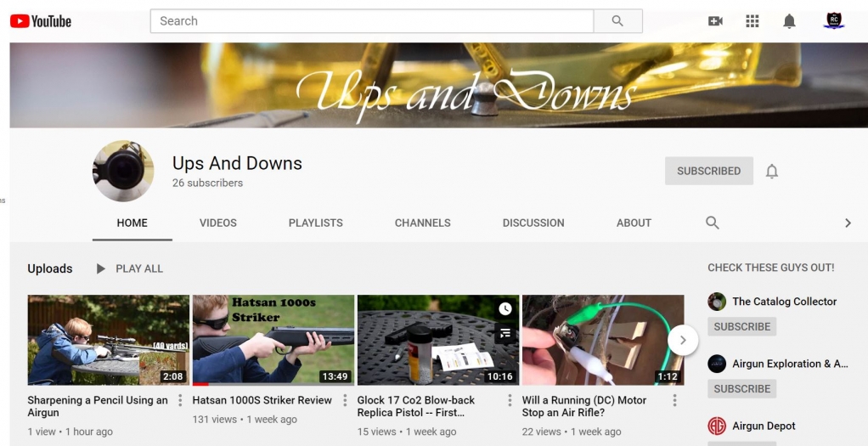Screen dimensions: 868x446
Task: Open options menu for Sharpening a Pencil video
Action: click(x=180, y=400)
